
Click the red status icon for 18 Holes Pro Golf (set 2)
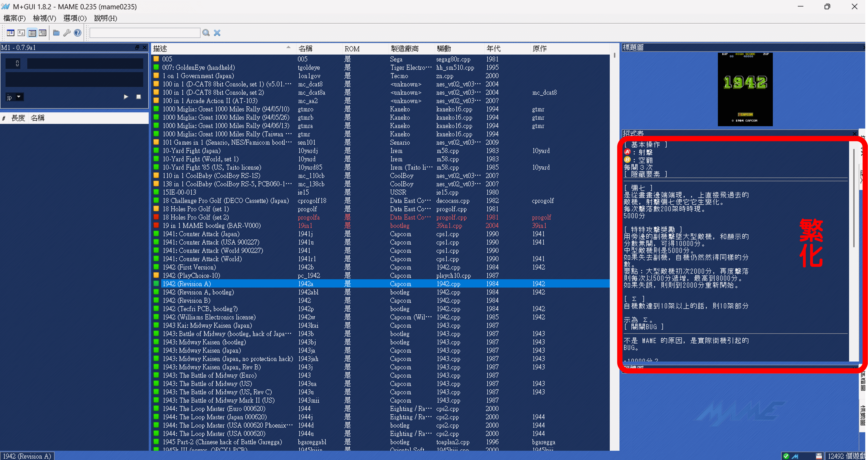click(156, 217)
